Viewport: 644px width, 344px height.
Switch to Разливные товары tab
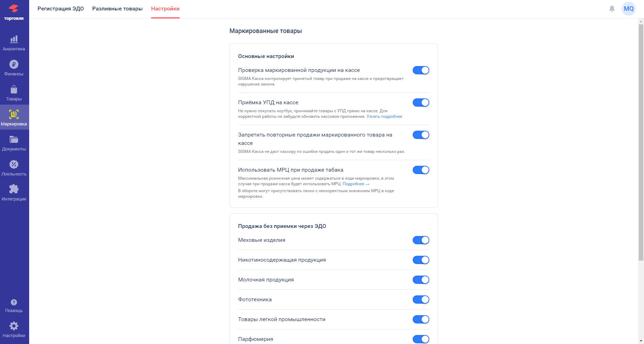[x=117, y=9]
